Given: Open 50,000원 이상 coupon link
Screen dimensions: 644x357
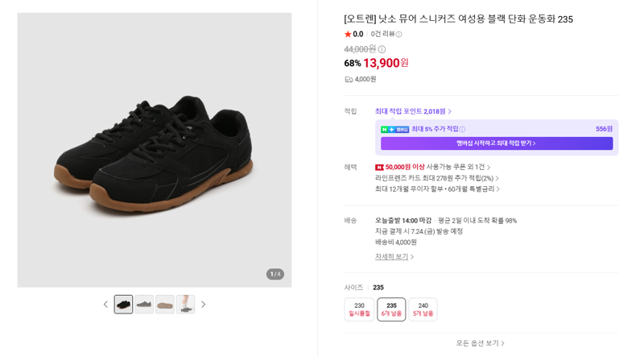Looking at the screenshot, I should coord(432,167).
